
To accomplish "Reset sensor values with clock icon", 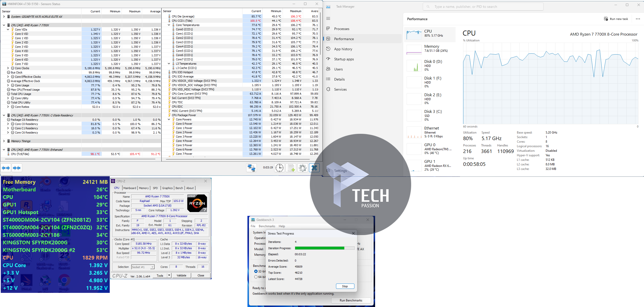I will coord(279,168).
